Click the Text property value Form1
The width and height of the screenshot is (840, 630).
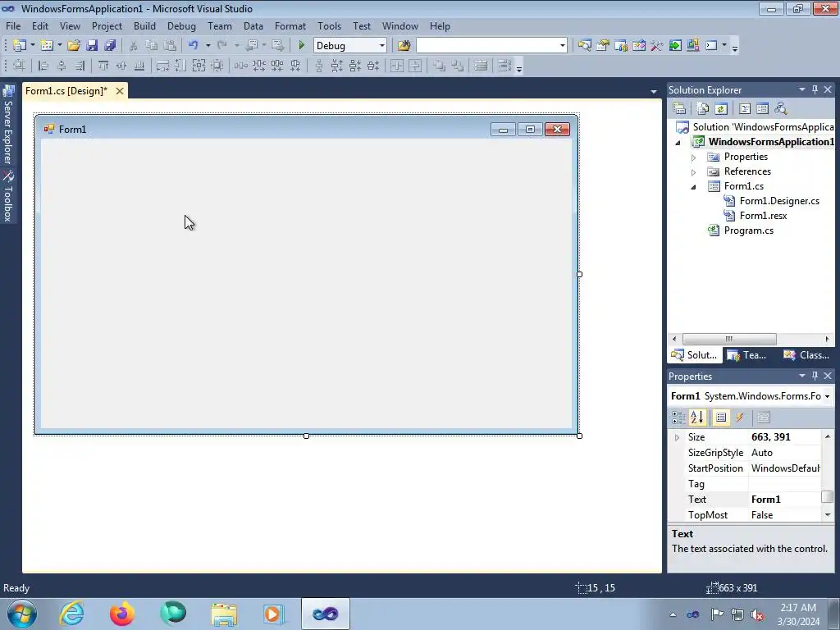click(x=785, y=500)
